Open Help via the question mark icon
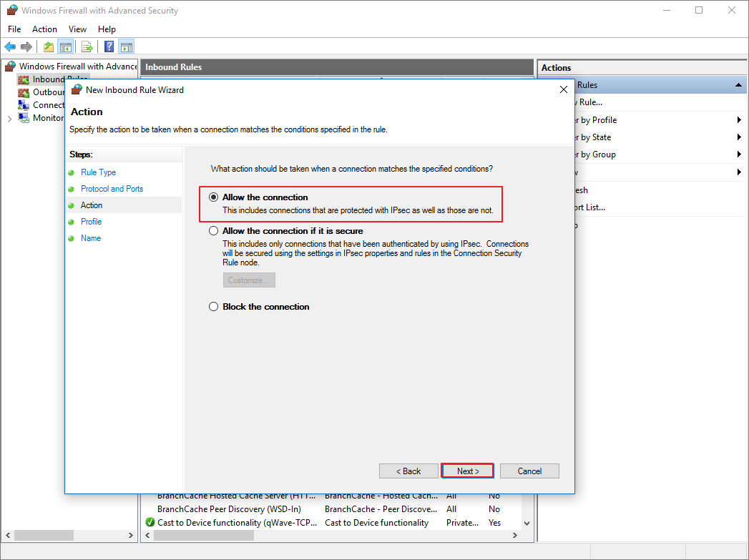This screenshot has height=560, width=749. [x=109, y=46]
